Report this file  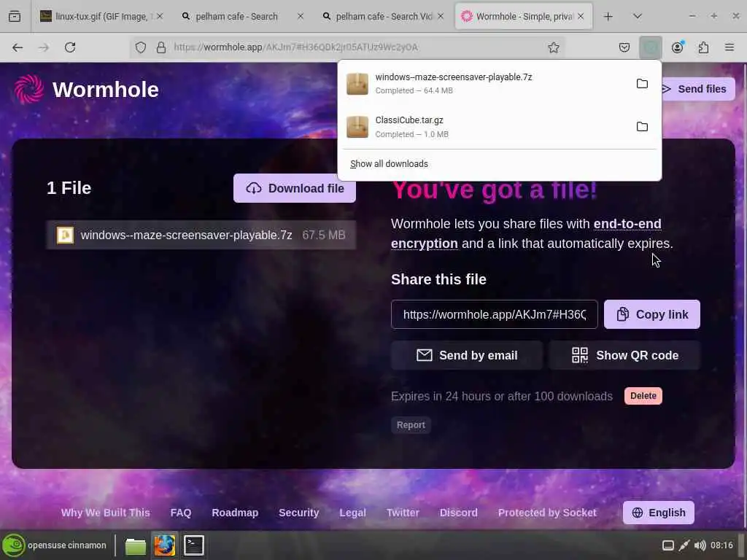coord(411,425)
